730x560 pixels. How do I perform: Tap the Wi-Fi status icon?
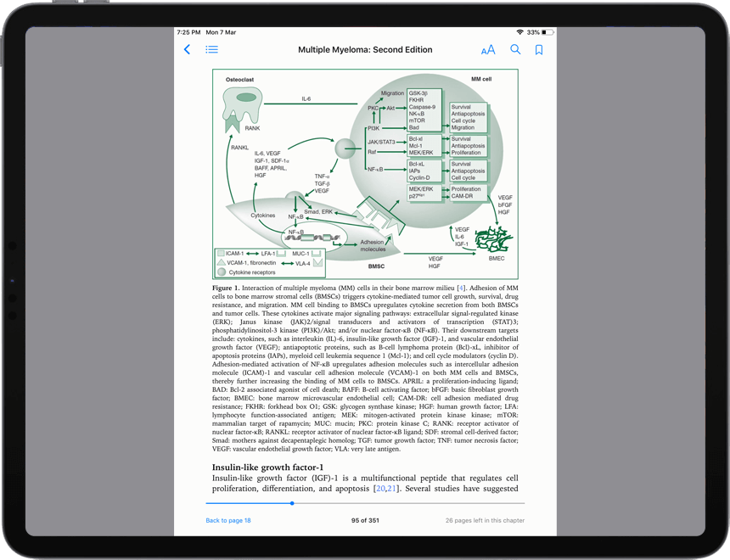(519, 32)
